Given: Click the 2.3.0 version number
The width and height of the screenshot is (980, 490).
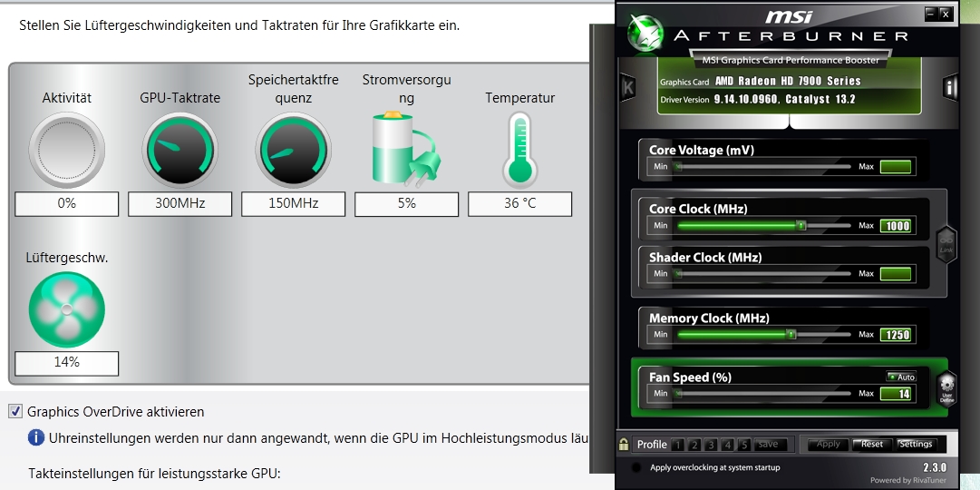Looking at the screenshot, I should tap(934, 467).
